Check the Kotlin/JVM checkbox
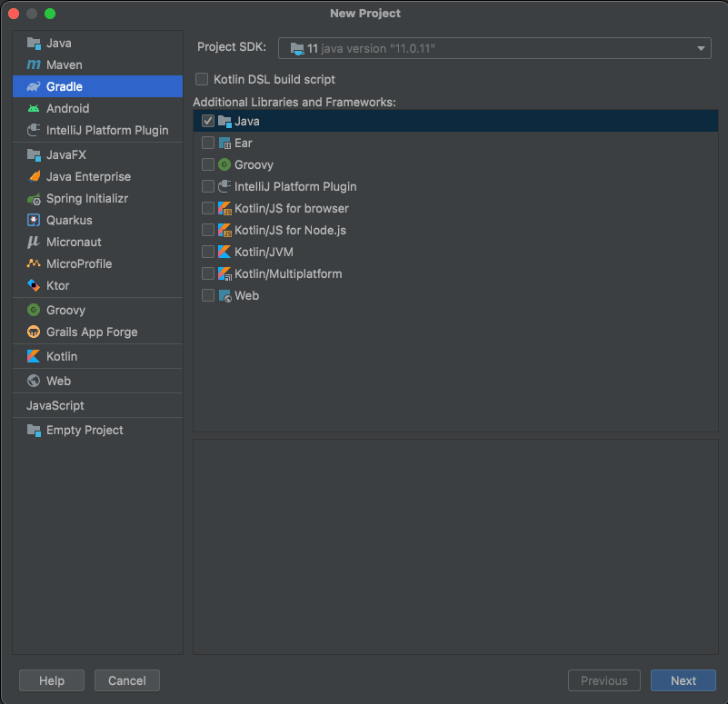 pos(208,252)
